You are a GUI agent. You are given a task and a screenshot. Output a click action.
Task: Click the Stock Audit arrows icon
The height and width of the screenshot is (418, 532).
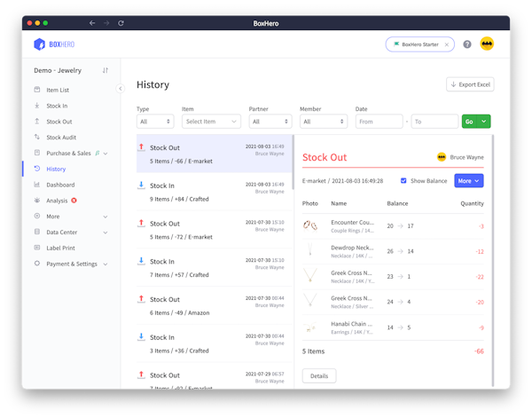pos(37,137)
